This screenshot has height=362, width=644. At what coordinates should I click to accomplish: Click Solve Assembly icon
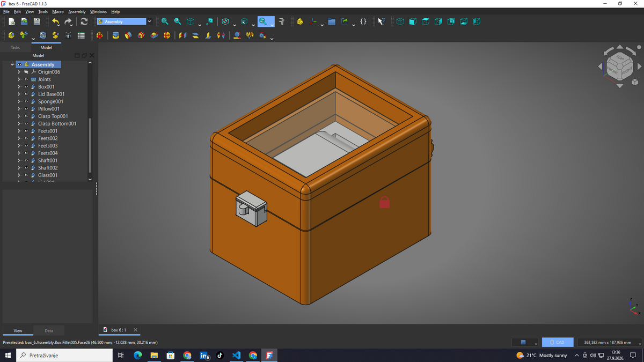coord(43,35)
